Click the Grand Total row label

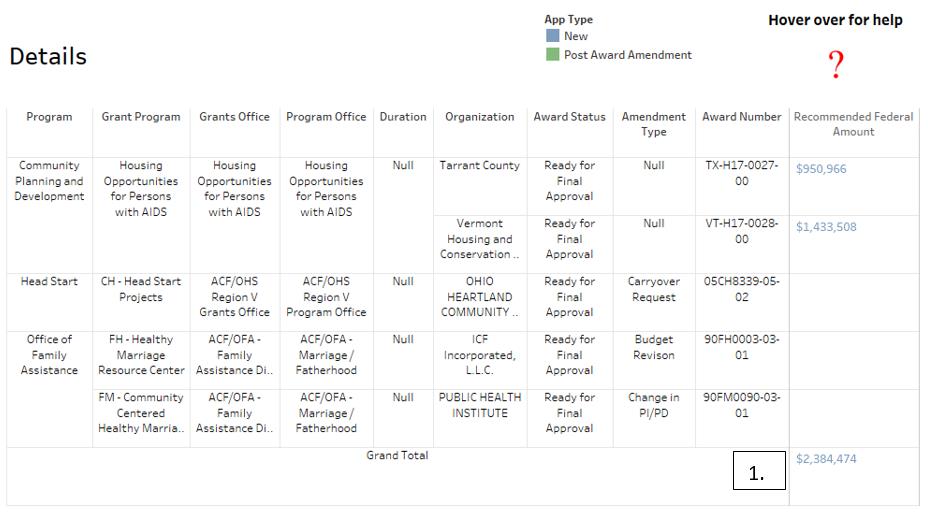pyautogui.click(x=397, y=455)
